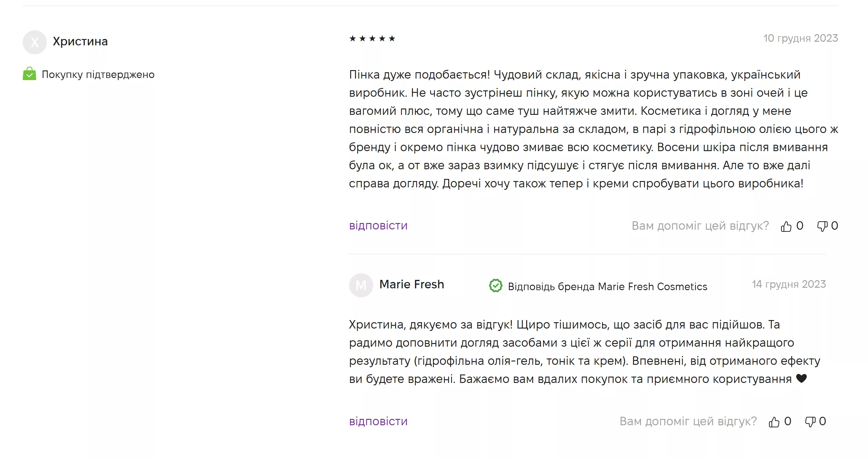Image resolution: width=868 pixels, height=460 pixels.
Task: Click 'Відповідь бренда Marie Fresh Cosmetics' label
Action: click(x=607, y=287)
